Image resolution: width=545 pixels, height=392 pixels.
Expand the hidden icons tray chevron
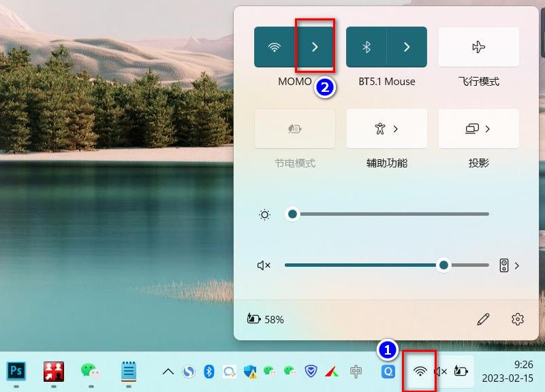click(168, 372)
